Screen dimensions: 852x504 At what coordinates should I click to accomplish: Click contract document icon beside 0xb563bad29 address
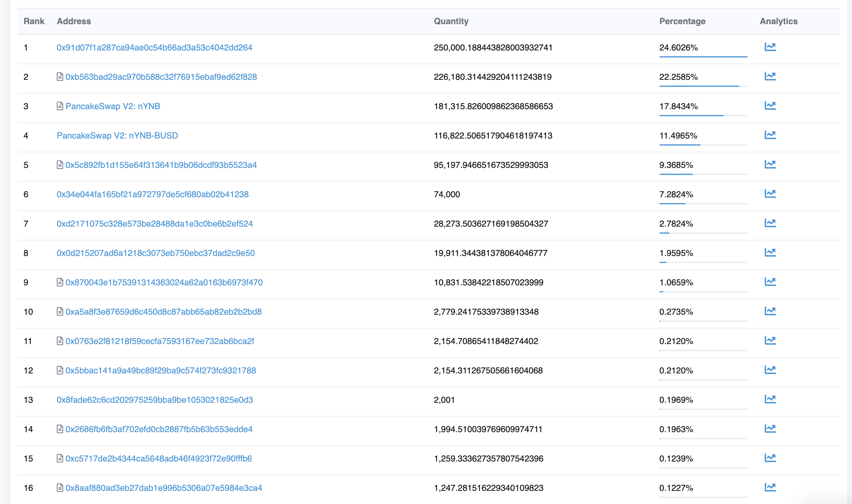(x=60, y=77)
